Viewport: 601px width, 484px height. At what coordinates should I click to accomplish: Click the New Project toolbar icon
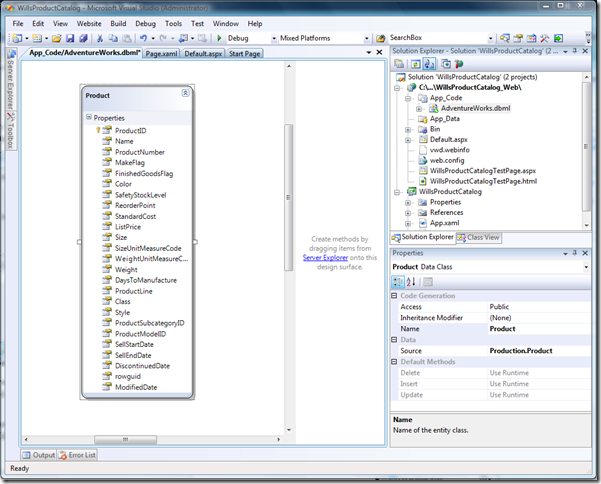17,38
